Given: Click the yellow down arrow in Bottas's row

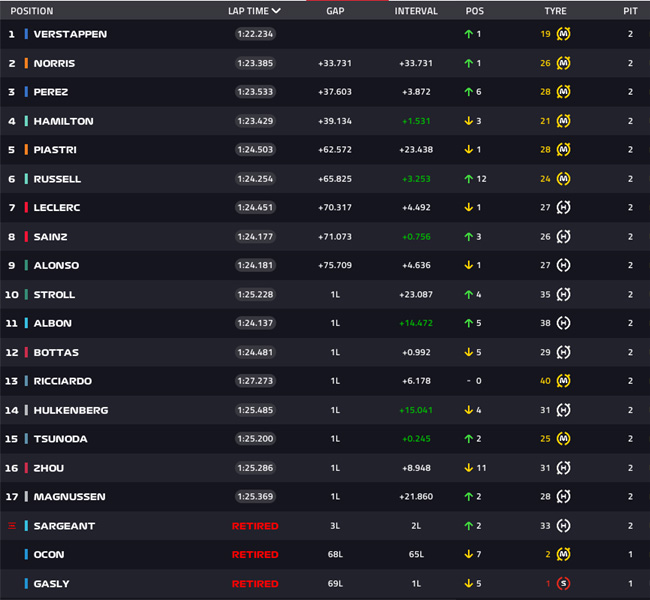Looking at the screenshot, I should pyautogui.click(x=468, y=352).
